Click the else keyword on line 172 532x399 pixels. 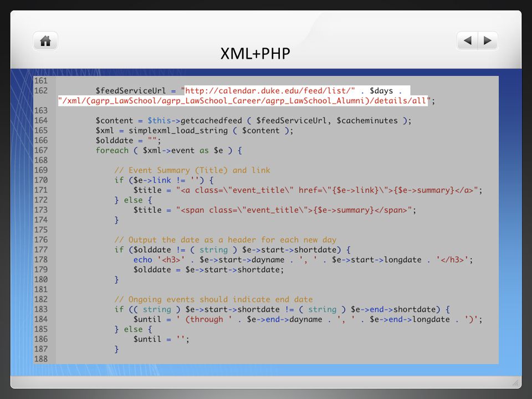tap(133, 200)
